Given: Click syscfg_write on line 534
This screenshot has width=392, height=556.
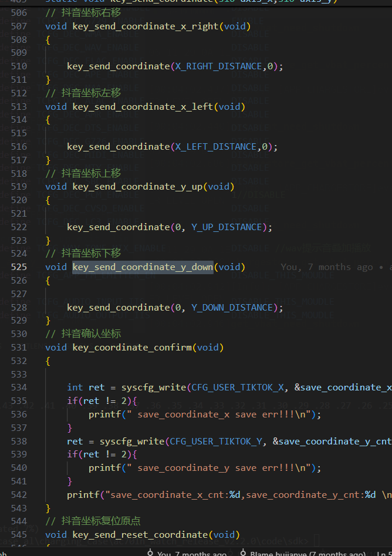Looking at the screenshot, I should pyautogui.click(x=154, y=387).
